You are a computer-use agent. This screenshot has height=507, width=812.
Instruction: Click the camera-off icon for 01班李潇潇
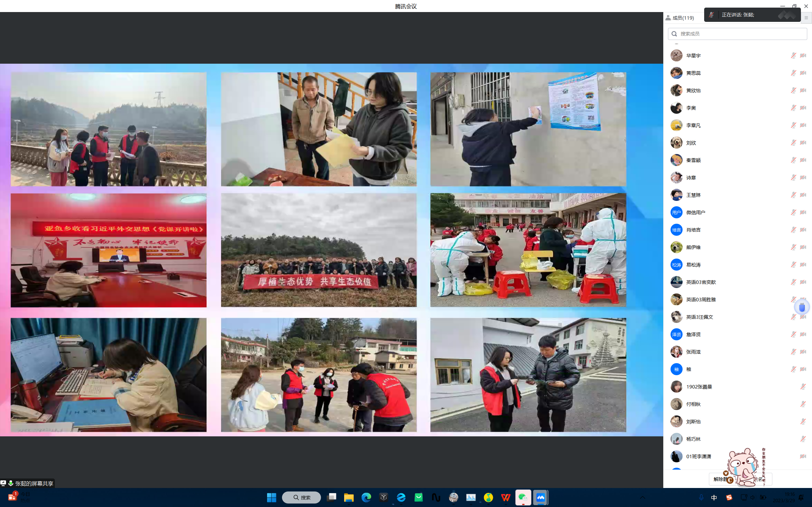coord(803,456)
